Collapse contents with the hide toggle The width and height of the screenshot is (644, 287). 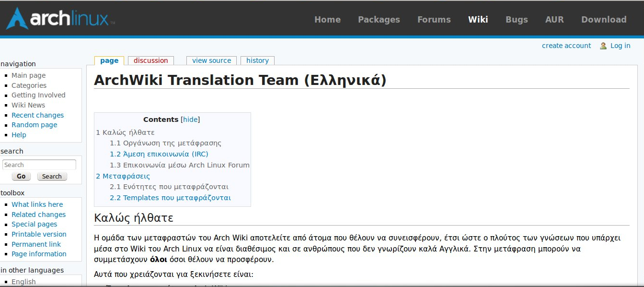pos(190,120)
